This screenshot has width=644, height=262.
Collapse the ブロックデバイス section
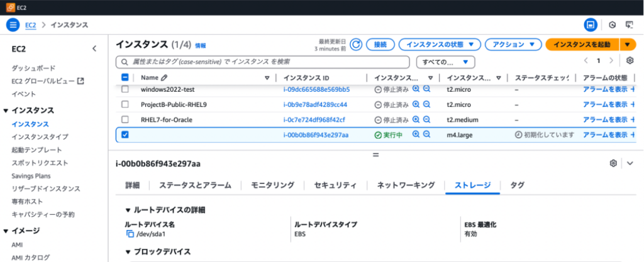pyautogui.click(x=128, y=252)
